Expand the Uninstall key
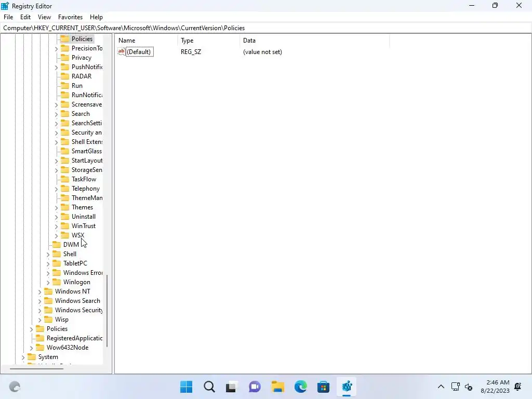Image resolution: width=532 pixels, height=399 pixels. [56, 217]
